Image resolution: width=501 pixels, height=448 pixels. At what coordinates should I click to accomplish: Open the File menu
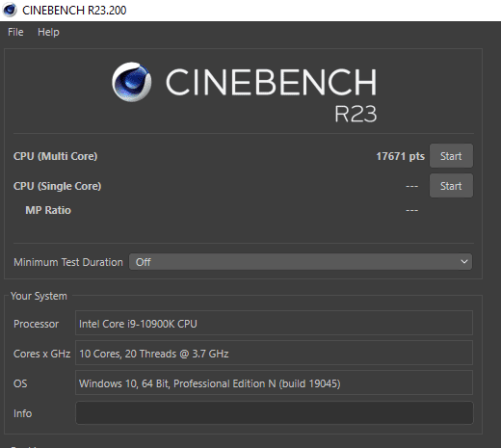pyautogui.click(x=15, y=32)
